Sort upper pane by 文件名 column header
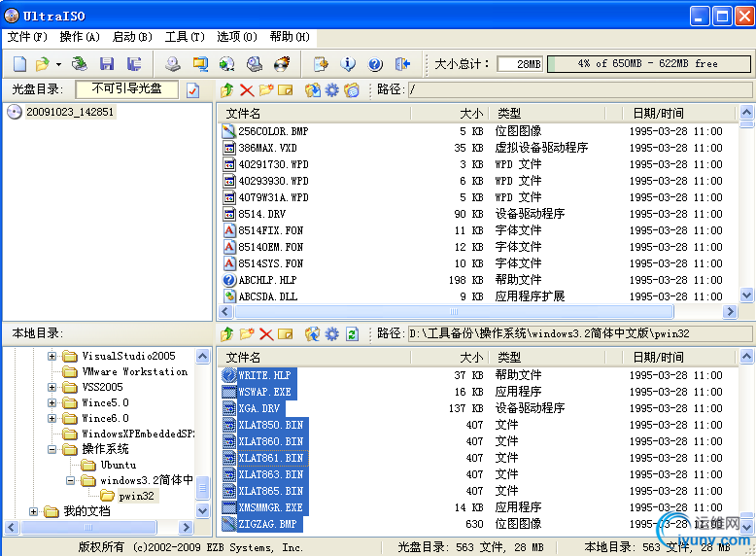 click(x=314, y=114)
